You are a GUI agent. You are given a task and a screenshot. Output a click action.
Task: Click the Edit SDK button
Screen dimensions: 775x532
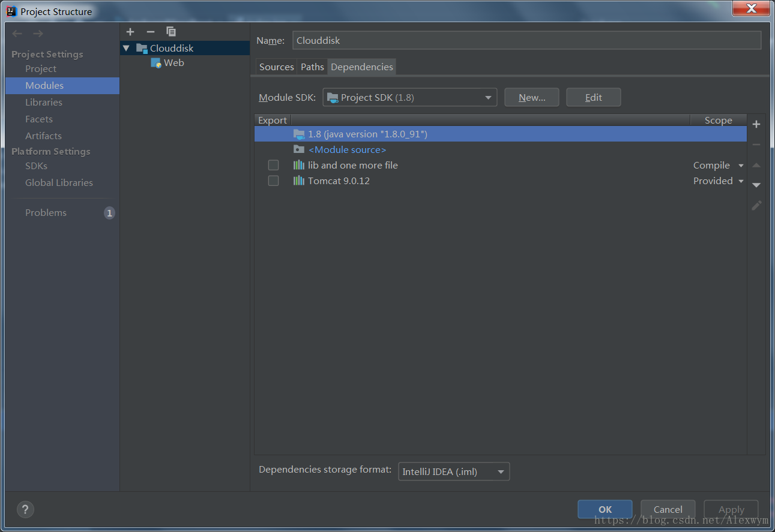594,97
